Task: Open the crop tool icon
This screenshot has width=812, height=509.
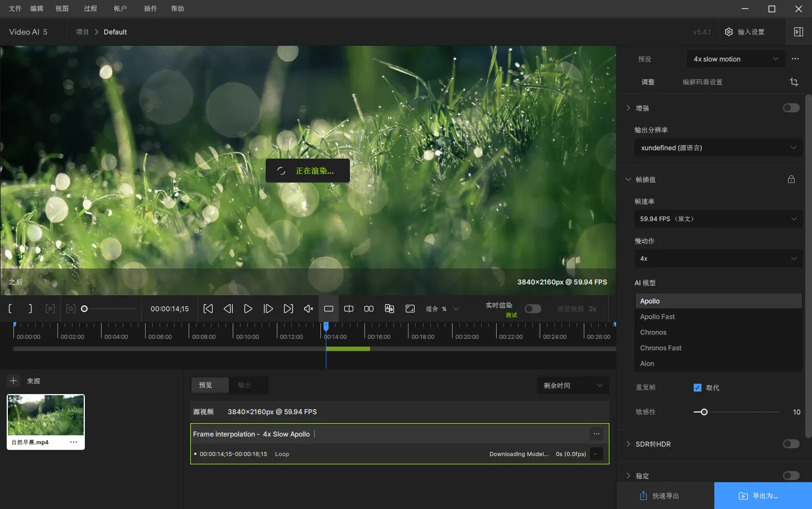Action: pos(794,82)
